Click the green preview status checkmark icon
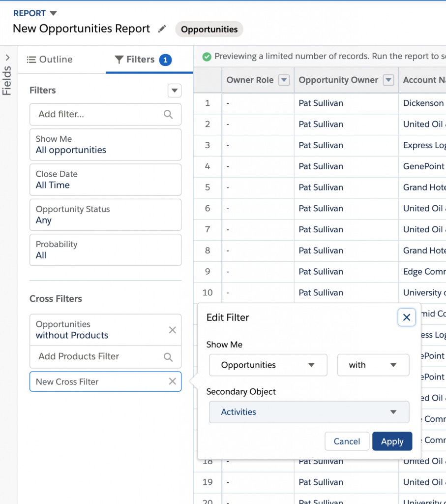The width and height of the screenshot is (446, 504). pos(207,57)
